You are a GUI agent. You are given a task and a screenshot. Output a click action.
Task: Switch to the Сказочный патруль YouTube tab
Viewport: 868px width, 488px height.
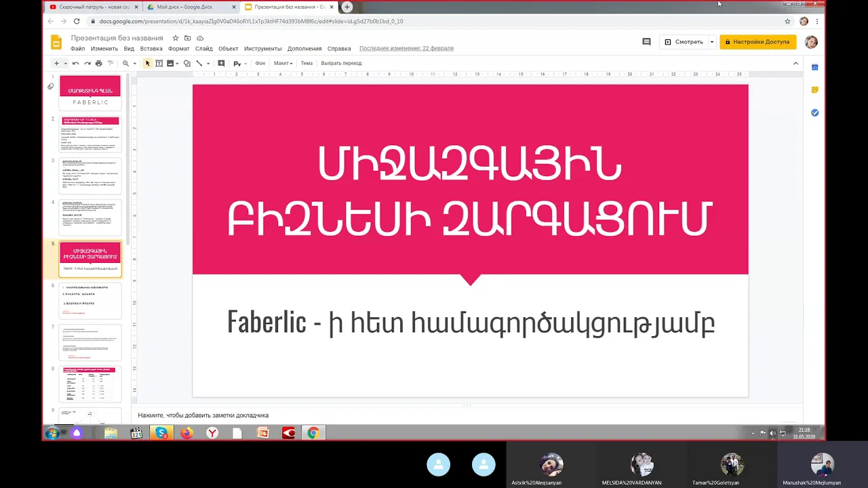pyautogui.click(x=94, y=7)
